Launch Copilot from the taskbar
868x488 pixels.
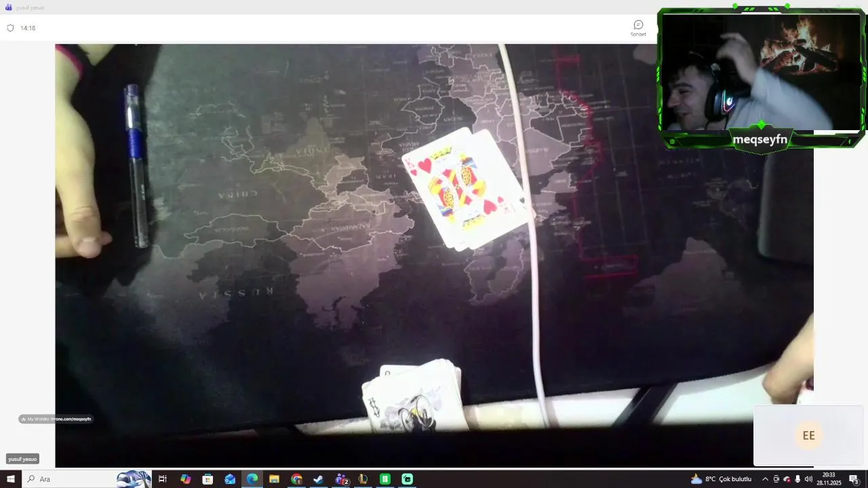point(185,479)
